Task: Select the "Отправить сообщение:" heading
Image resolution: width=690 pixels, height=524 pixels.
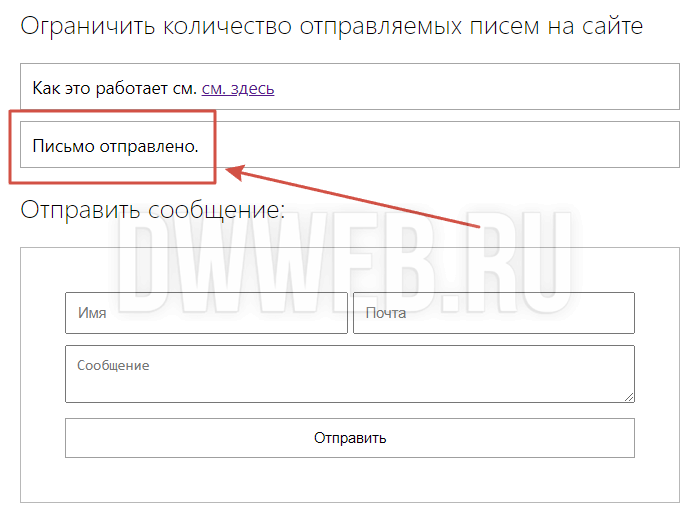Action: [152, 210]
